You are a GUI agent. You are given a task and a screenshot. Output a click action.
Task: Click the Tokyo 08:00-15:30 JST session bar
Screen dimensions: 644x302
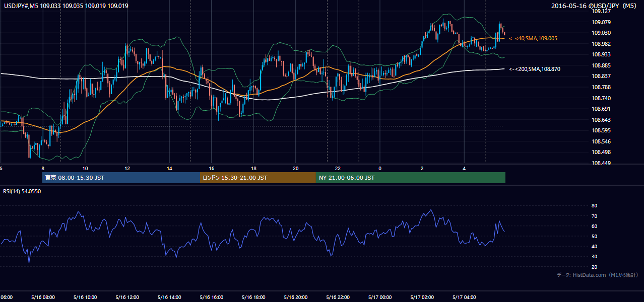point(121,178)
